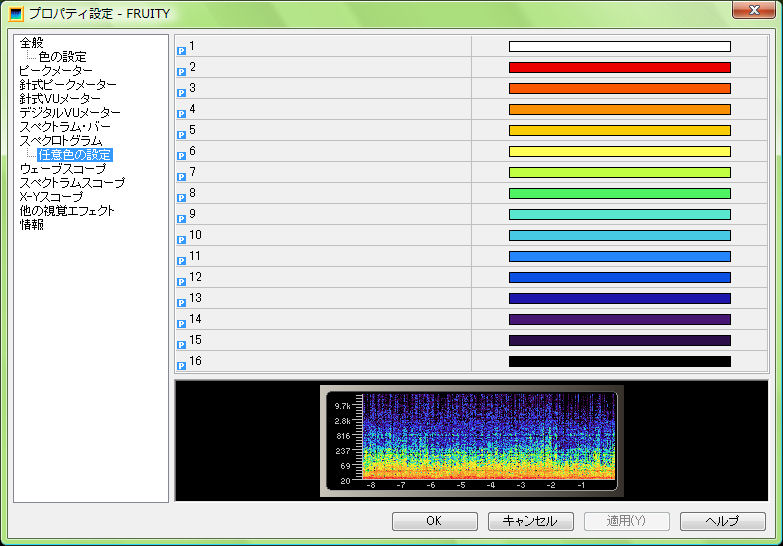Open the sky blue swatch for row 10
Screen dimensions: 783x546
click(620, 235)
